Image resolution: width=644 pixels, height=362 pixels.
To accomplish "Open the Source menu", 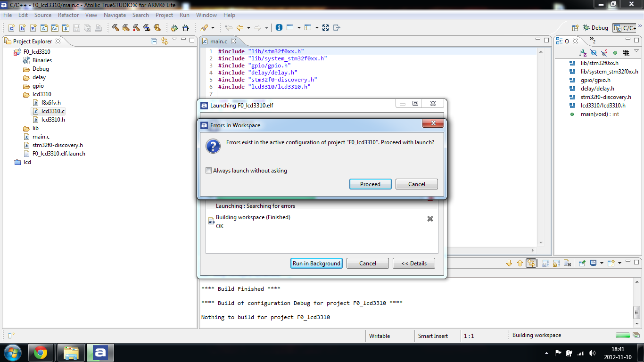I will click(43, 15).
